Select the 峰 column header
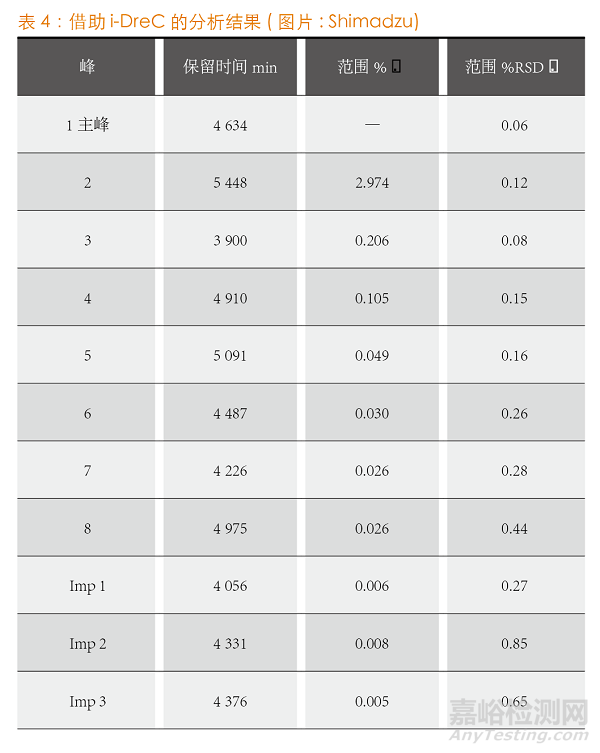The image size is (600, 753). pyautogui.click(x=87, y=68)
